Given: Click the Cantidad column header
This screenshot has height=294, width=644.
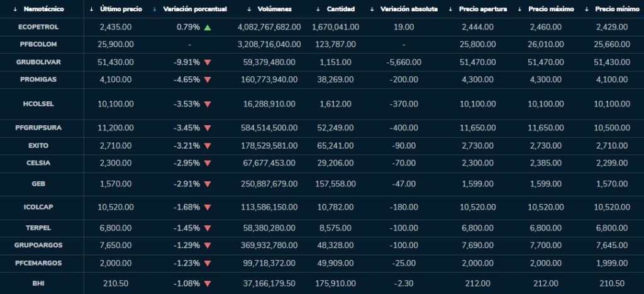Looking at the screenshot, I should pos(341,9).
